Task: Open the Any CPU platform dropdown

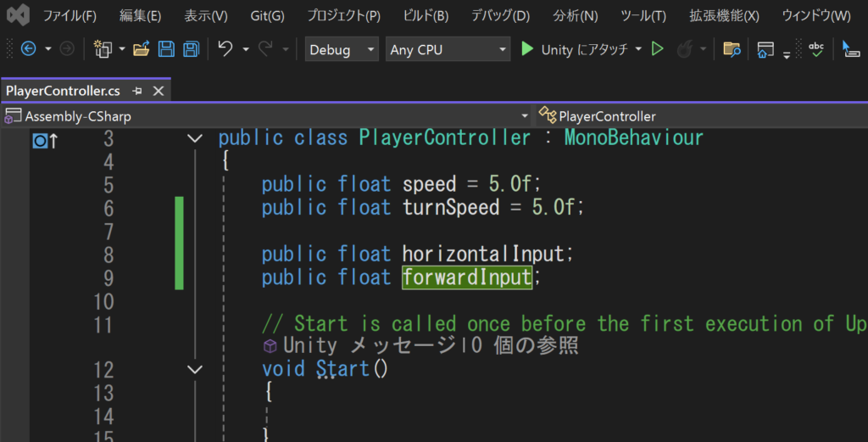Action: coord(448,49)
